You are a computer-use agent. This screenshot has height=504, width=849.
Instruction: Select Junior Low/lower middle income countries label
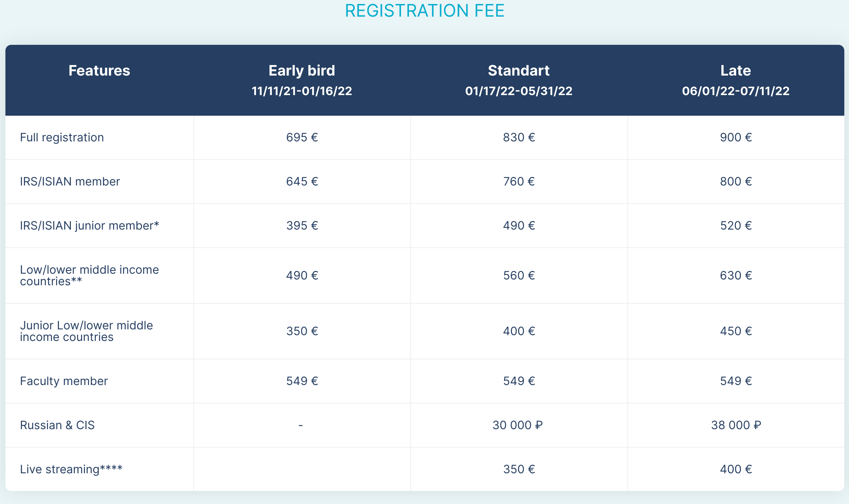(86, 331)
